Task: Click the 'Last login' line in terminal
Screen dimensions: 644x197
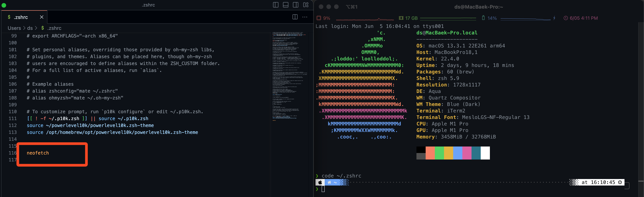Action: click(x=380, y=26)
